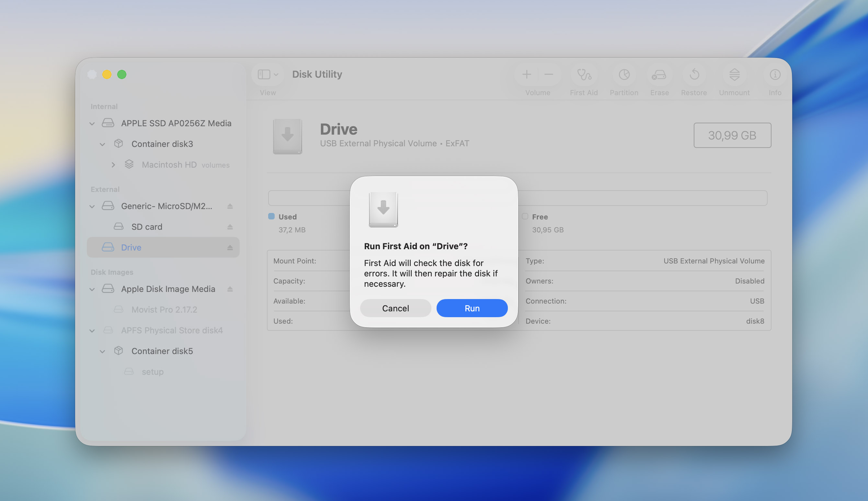Cancel the First Aid dialog
The image size is (868, 501).
(x=395, y=308)
